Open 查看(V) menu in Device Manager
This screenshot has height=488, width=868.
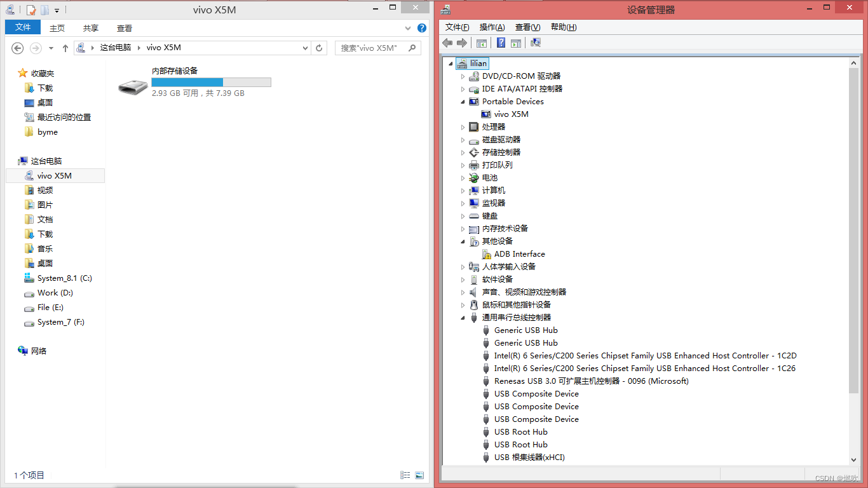[527, 27]
